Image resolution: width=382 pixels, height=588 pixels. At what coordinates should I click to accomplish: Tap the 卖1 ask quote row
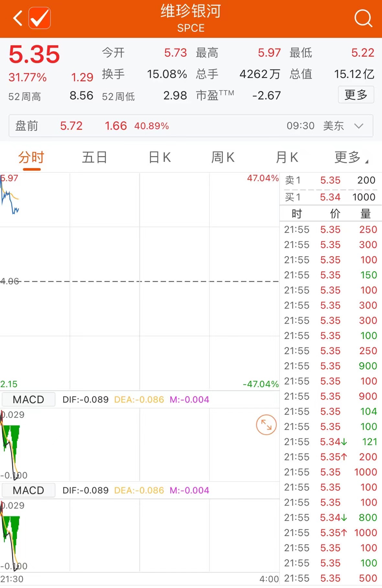coord(330,180)
